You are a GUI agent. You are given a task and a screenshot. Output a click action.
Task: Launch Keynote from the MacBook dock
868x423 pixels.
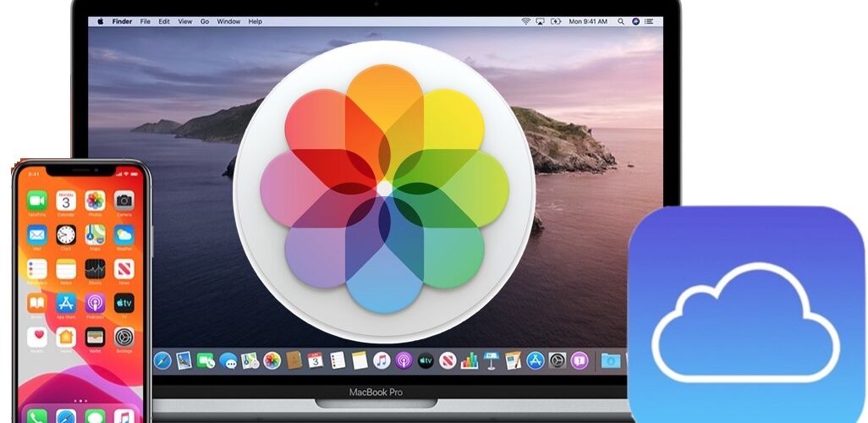[491, 360]
